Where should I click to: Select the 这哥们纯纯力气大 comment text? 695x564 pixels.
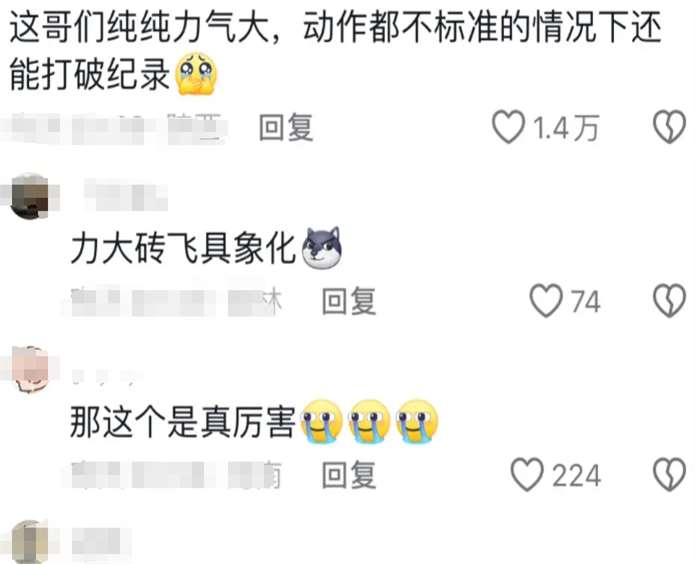pos(336,50)
